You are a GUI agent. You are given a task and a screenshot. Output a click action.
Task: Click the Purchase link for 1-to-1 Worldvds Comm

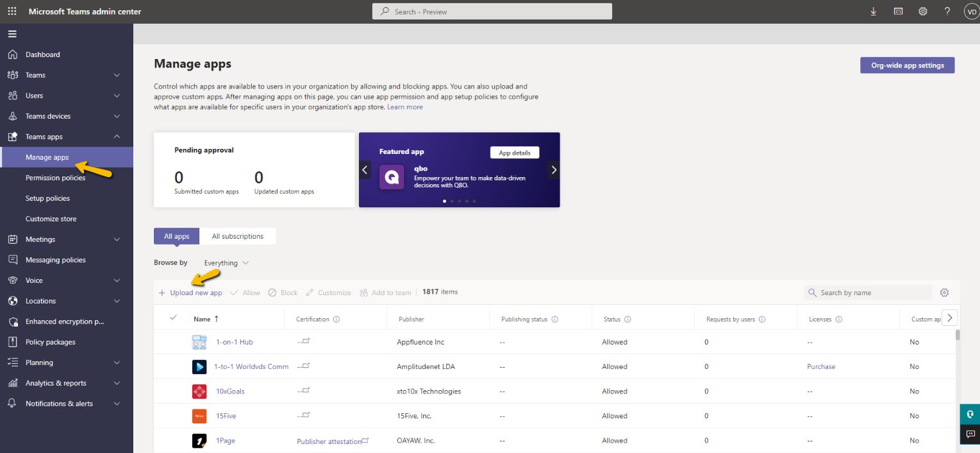[821, 366]
